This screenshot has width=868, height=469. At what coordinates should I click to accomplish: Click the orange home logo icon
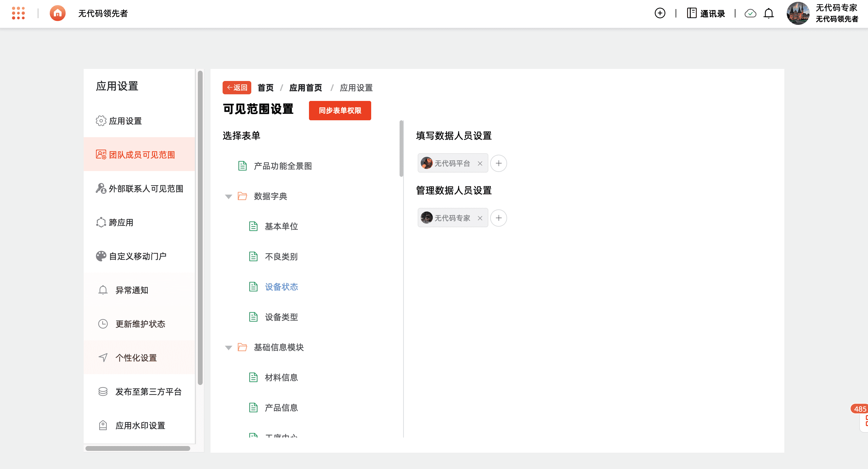click(58, 13)
